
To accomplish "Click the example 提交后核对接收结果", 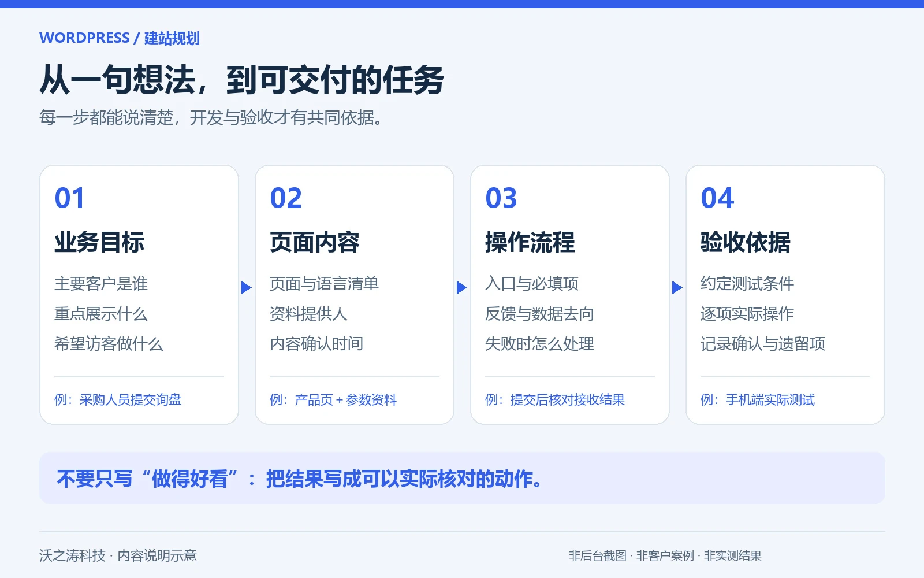I will (x=568, y=400).
